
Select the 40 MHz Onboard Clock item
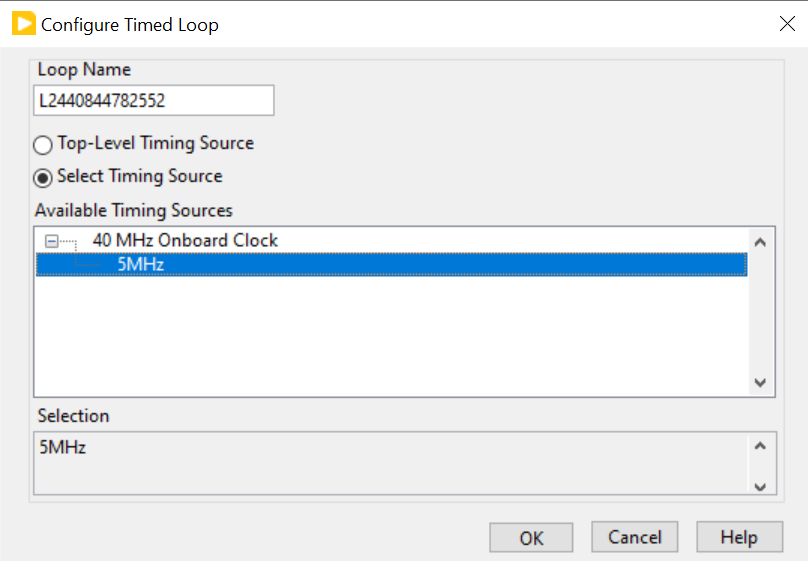[x=185, y=241]
